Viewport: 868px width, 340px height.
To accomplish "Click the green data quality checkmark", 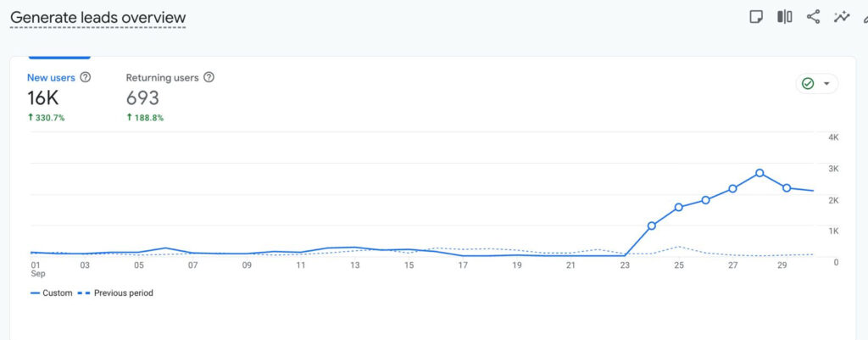I will (807, 84).
